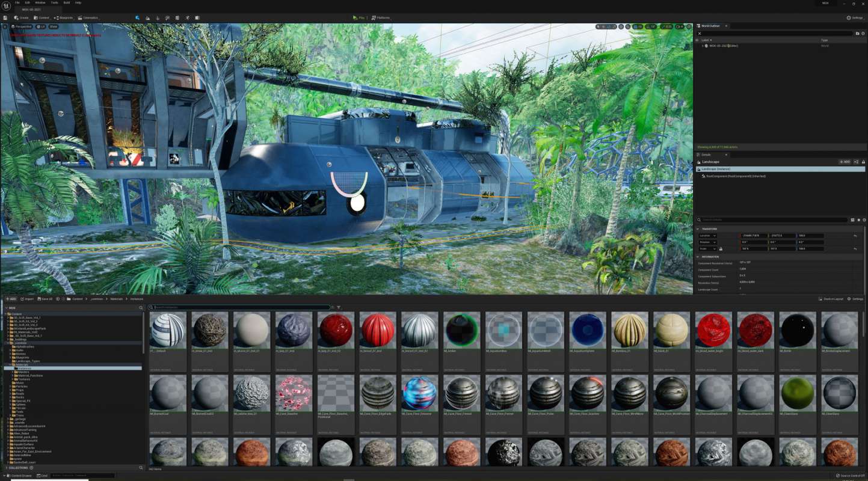Change viewport camera speed setting
Screen dimensions: 868x481
(x=680, y=26)
